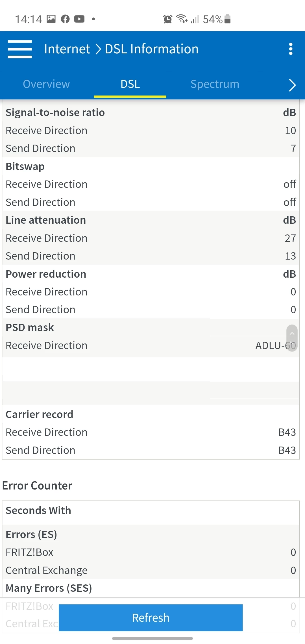
Task: Tap the alarm clock status icon
Action: (167, 19)
